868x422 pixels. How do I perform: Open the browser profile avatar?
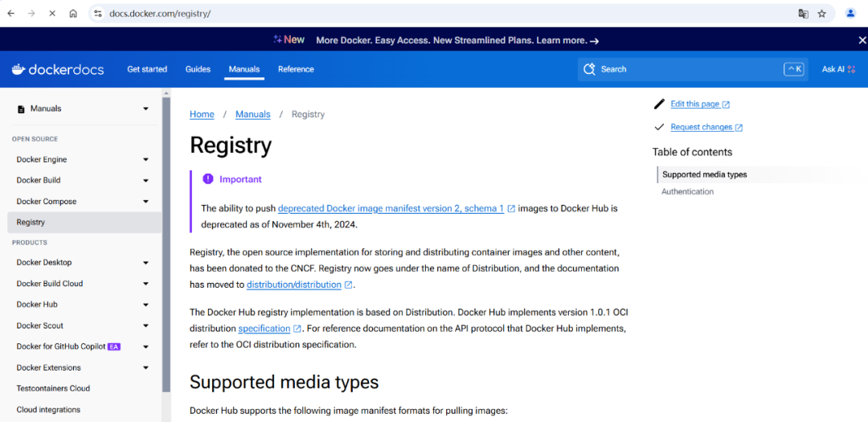click(x=851, y=14)
